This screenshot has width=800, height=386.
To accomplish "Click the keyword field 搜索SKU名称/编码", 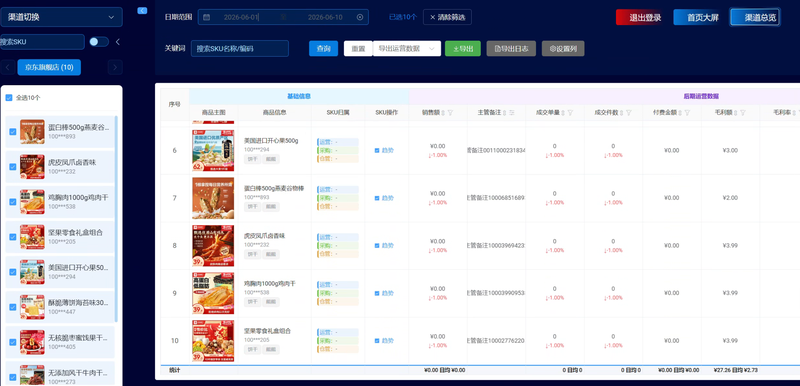I will coord(240,48).
